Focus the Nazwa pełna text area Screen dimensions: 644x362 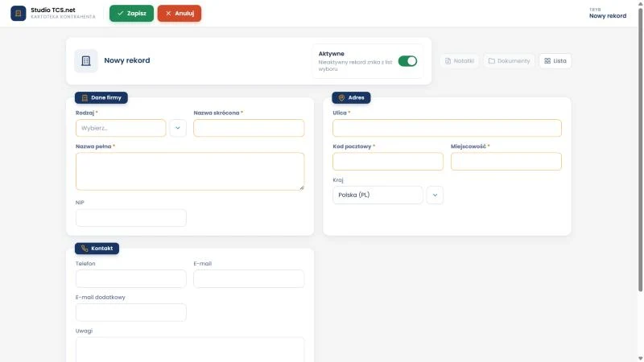[190, 171]
